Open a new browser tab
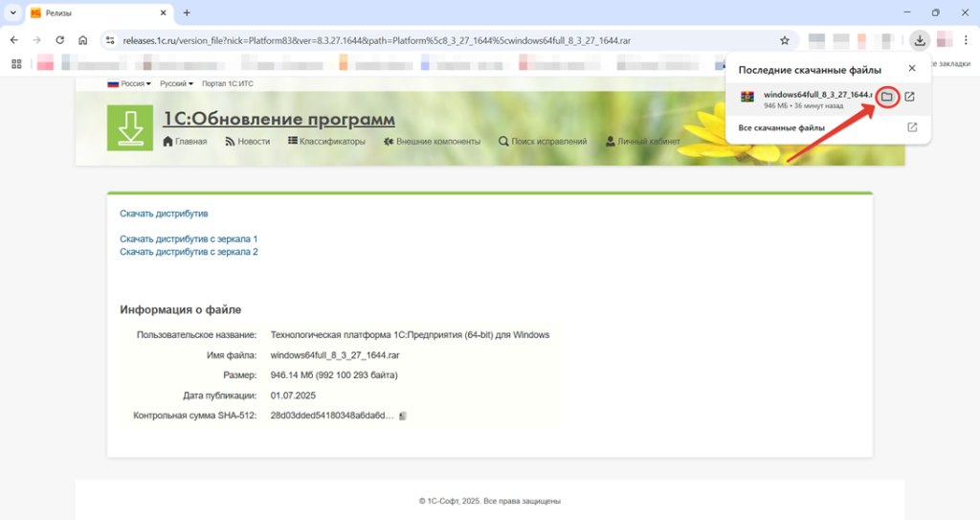This screenshot has width=980, height=520. click(x=187, y=12)
